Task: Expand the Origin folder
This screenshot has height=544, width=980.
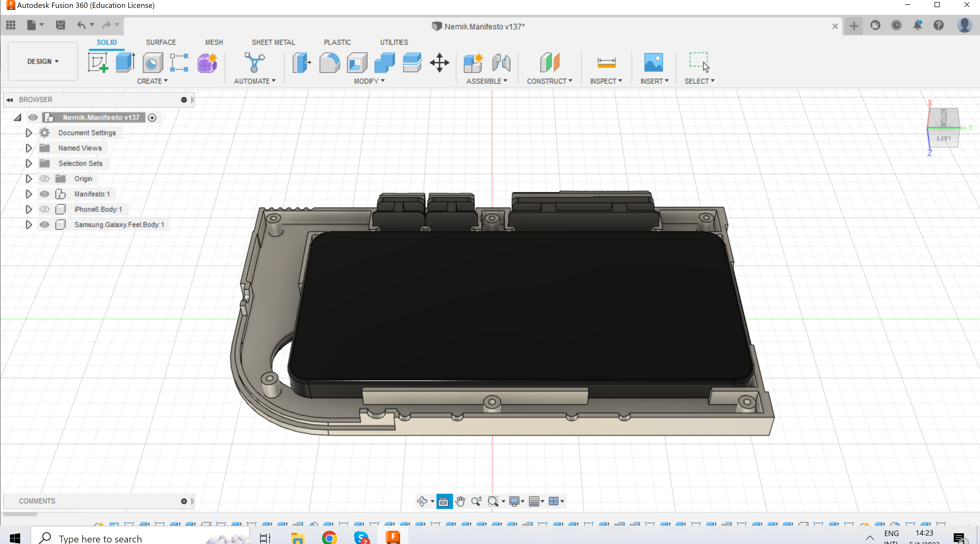Action: coord(29,179)
